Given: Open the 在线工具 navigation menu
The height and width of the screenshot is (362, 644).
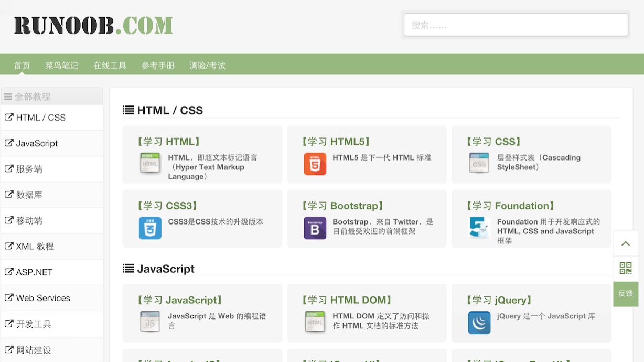Looking at the screenshot, I should coord(110,66).
